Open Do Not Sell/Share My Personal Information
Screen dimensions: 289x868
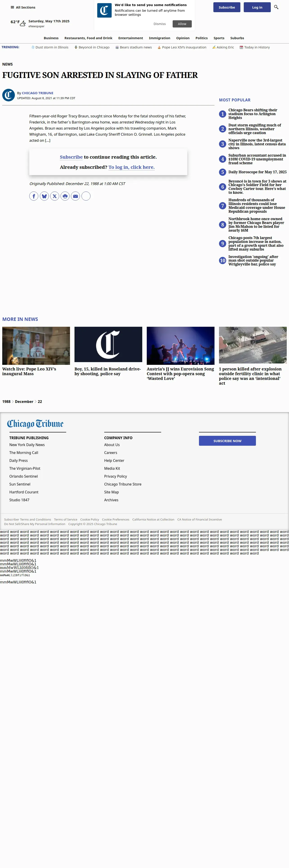pyautogui.click(x=35, y=524)
